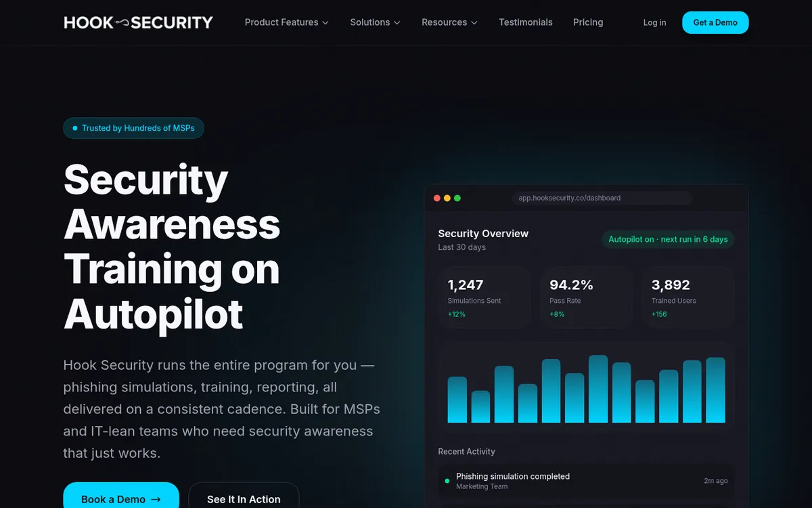Click the Security Awareness Training on Autopilot headline
This screenshot has width=812, height=508.
click(x=172, y=247)
